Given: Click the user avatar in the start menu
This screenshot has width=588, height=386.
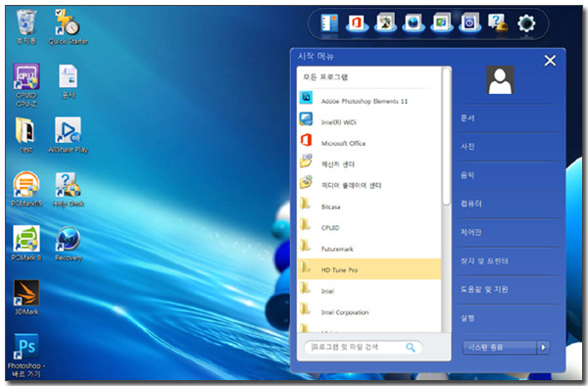Looking at the screenshot, I should click(500, 79).
